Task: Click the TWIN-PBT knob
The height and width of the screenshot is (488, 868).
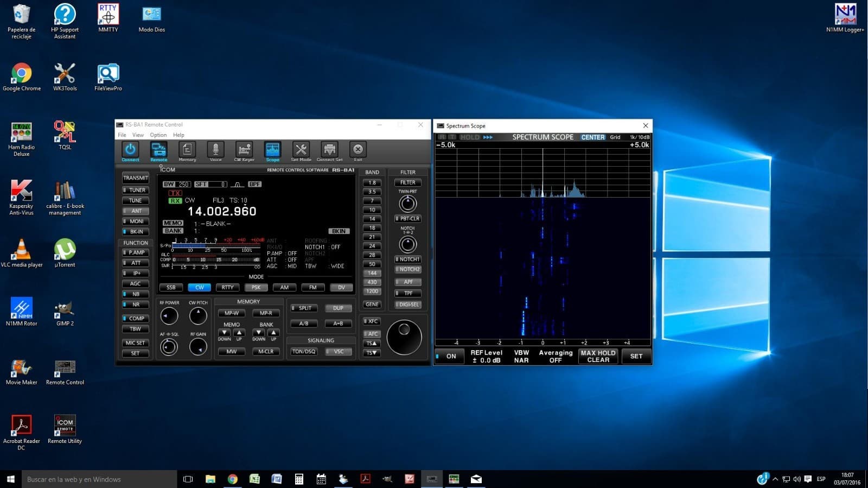Action: pyautogui.click(x=407, y=204)
